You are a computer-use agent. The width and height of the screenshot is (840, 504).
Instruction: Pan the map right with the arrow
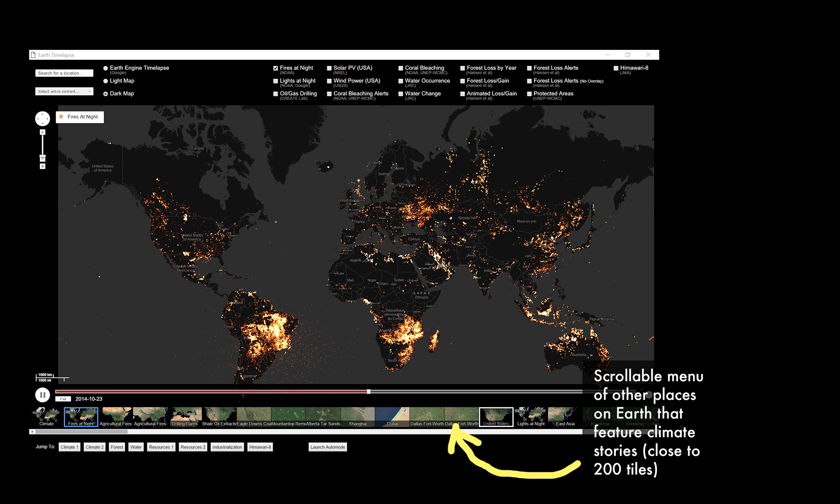click(47, 119)
